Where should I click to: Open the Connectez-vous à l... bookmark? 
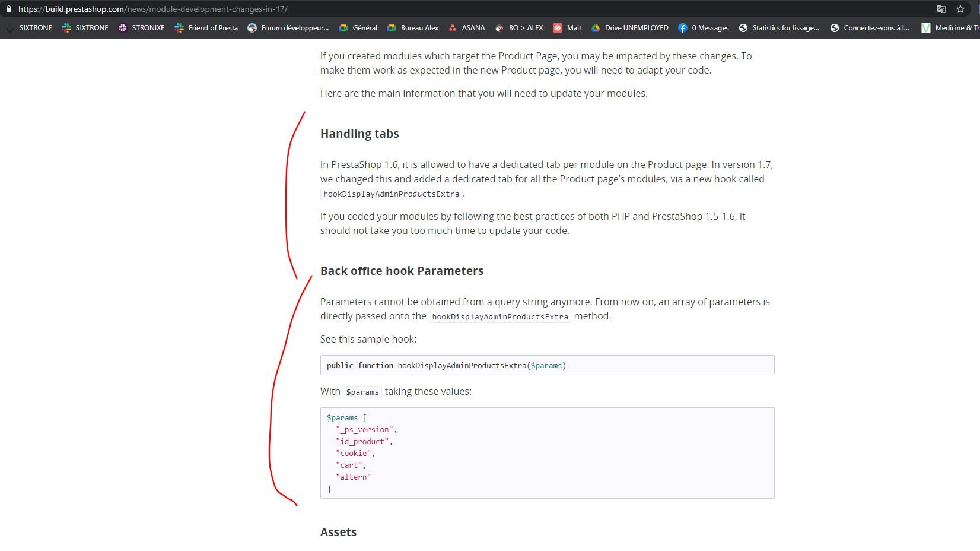pos(870,28)
